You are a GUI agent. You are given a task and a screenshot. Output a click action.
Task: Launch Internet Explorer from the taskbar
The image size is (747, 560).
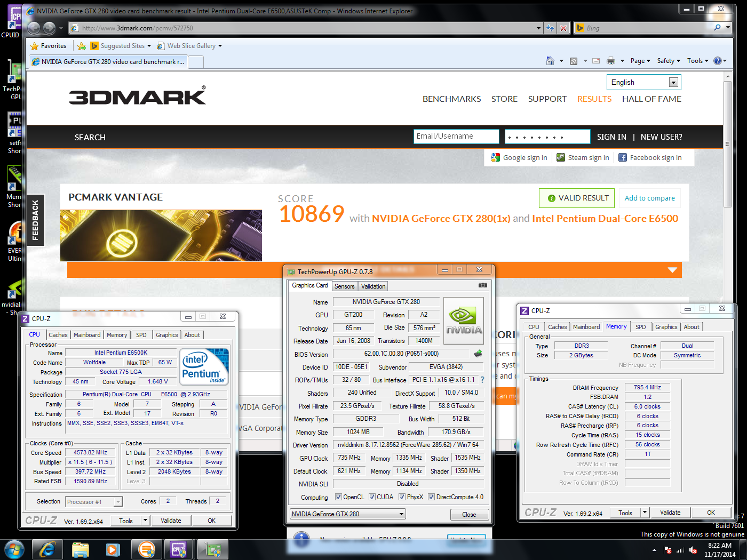coord(47,549)
